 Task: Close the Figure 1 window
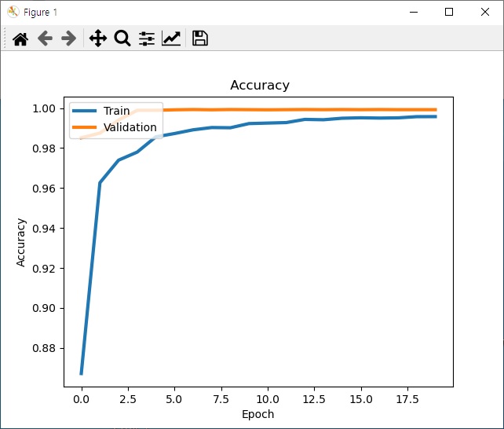485,12
